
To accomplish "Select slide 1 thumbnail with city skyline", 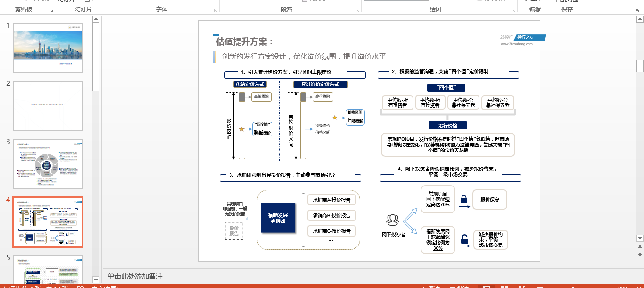I will tap(48, 48).
